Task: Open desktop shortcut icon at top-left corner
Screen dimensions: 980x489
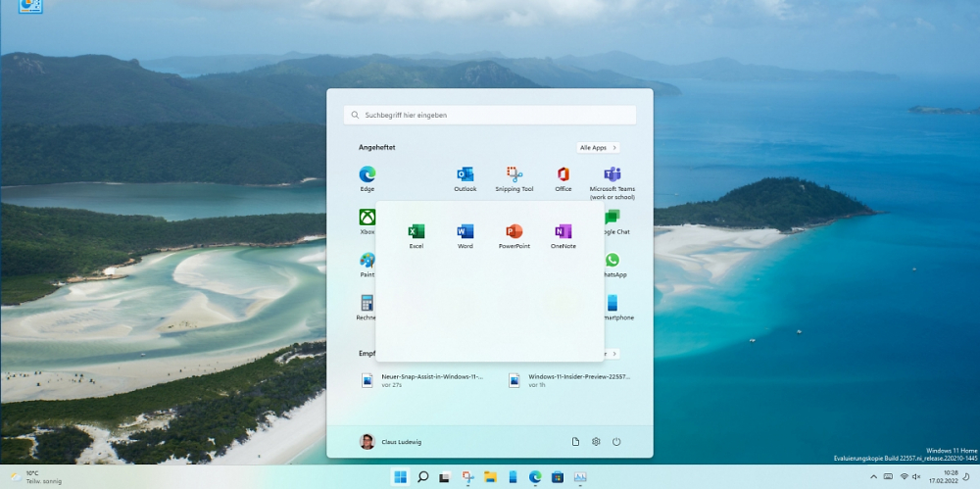Action: tap(30, 6)
